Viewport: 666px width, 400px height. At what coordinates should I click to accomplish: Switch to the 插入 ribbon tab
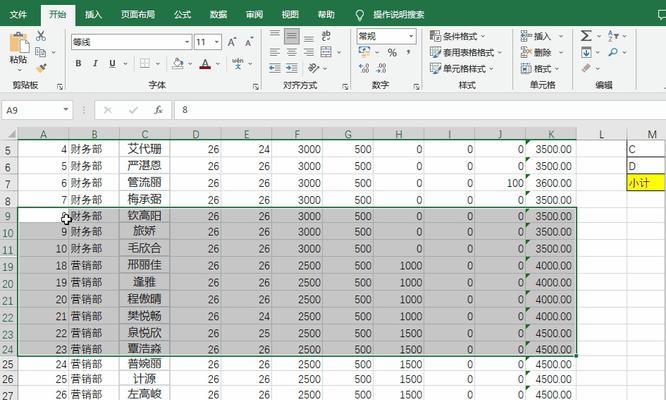(93, 14)
